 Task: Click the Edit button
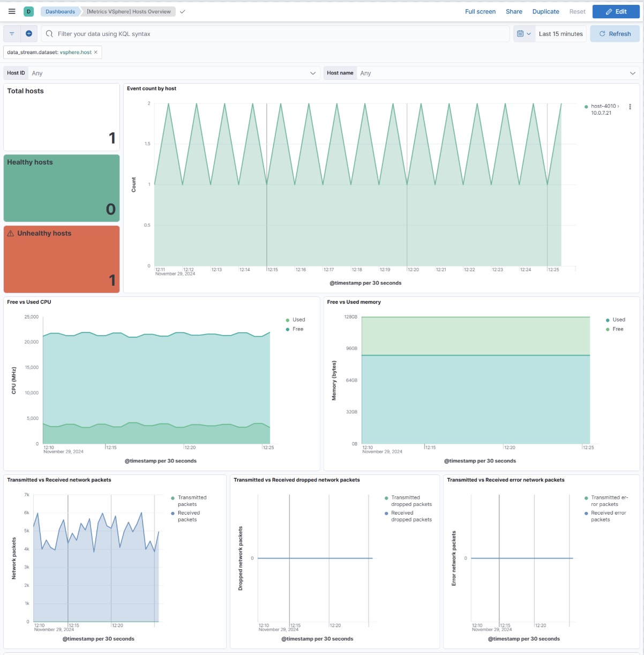click(616, 12)
